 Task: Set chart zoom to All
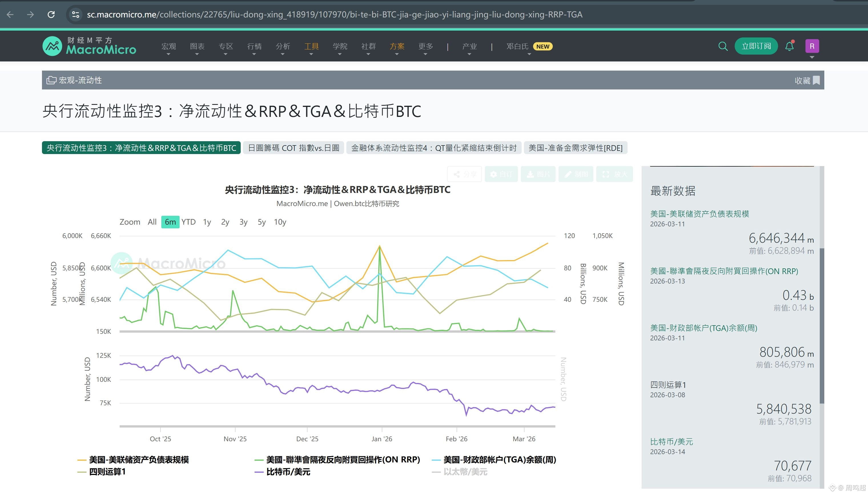152,222
